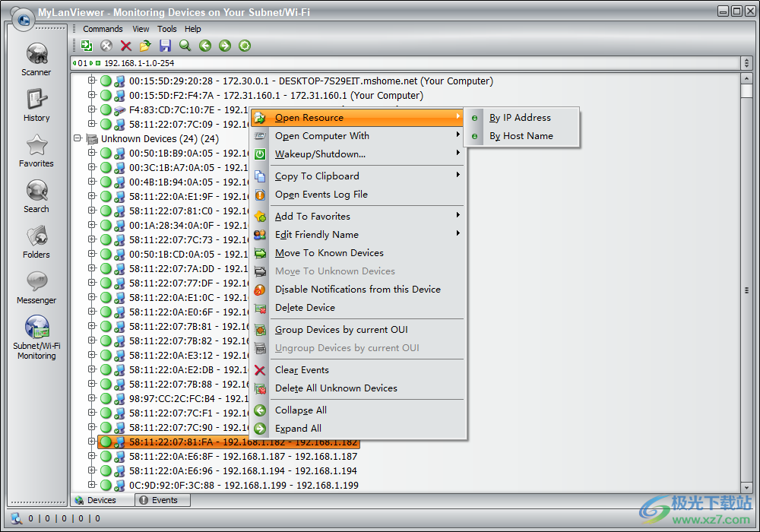
Task: Open the History sidebar view
Action: tap(36, 104)
